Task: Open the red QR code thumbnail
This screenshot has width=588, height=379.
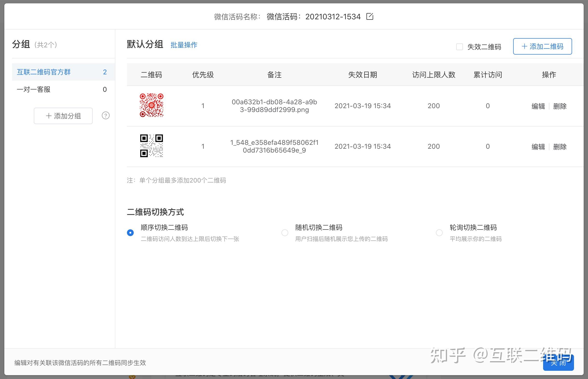Action: [151, 105]
